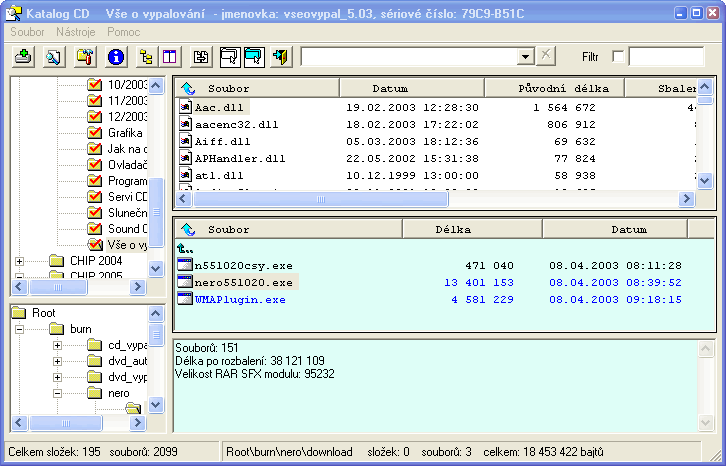Open the Nástroje menu
This screenshot has height=466, width=726.
click(x=76, y=33)
